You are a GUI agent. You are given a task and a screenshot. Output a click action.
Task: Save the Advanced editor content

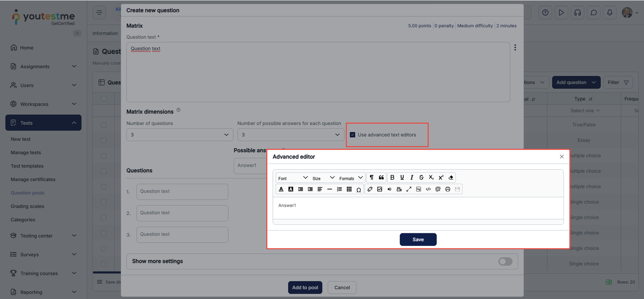click(x=418, y=239)
